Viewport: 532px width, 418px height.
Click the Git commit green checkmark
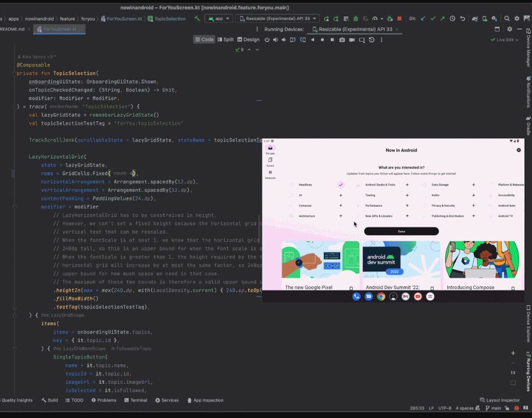tap(433, 19)
